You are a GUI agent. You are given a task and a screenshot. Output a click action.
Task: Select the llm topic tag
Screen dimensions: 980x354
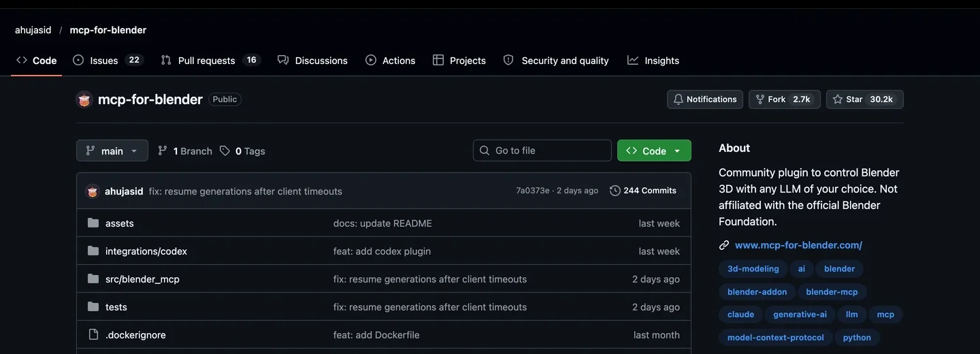click(852, 315)
